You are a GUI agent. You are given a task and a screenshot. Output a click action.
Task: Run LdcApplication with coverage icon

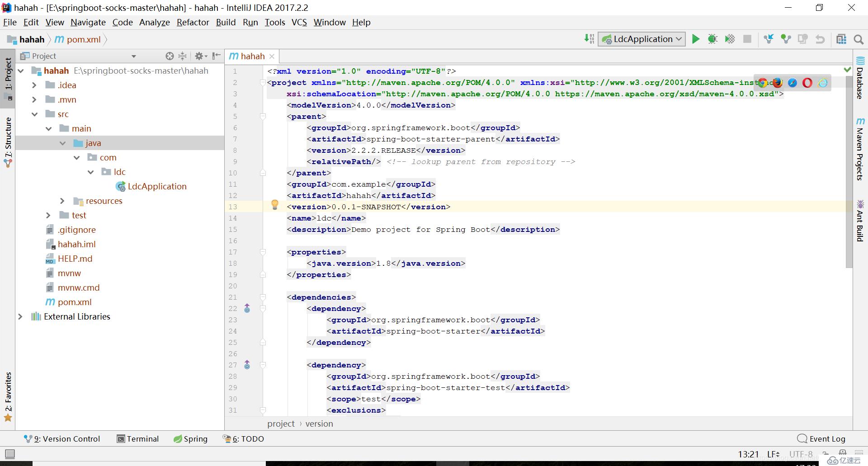click(730, 39)
